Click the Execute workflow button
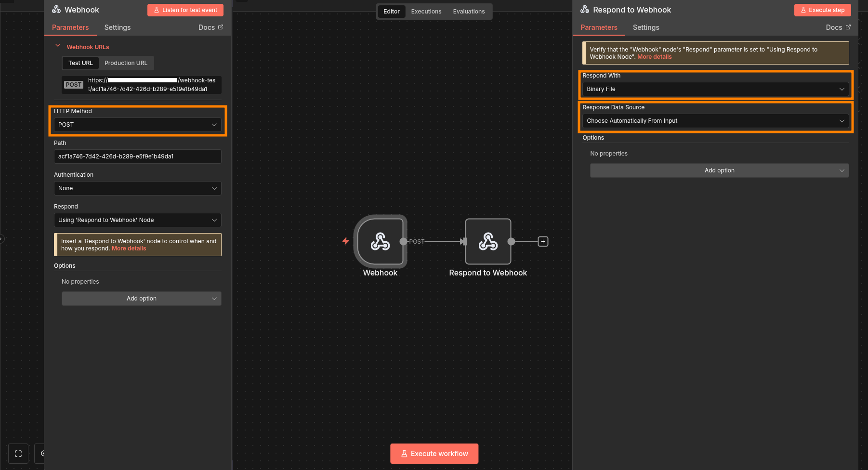The image size is (868, 470). click(x=434, y=454)
